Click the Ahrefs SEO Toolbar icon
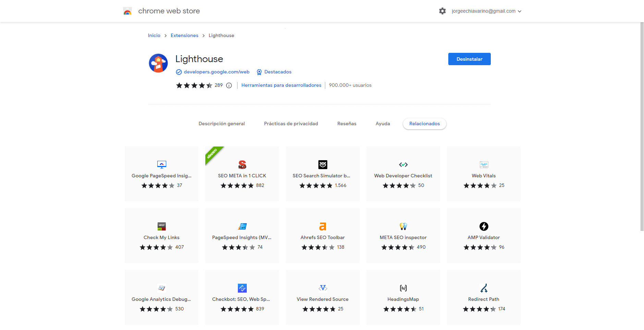Viewport: 644px width, 330px height. coord(323,226)
